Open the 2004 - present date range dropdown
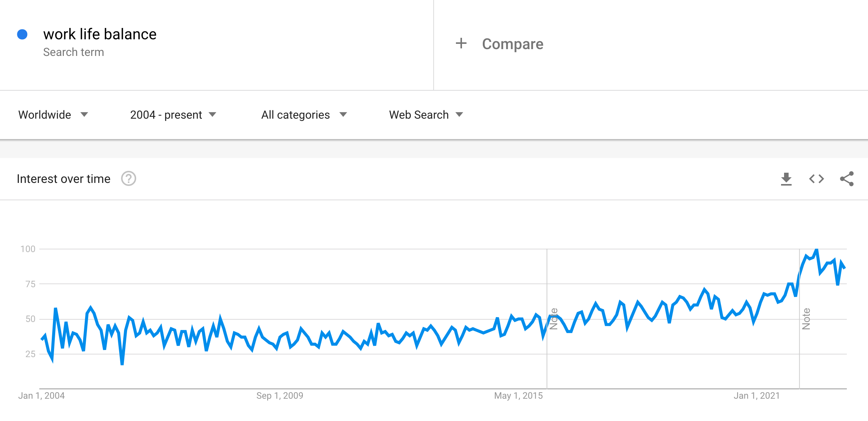This screenshot has width=868, height=421. pyautogui.click(x=173, y=115)
